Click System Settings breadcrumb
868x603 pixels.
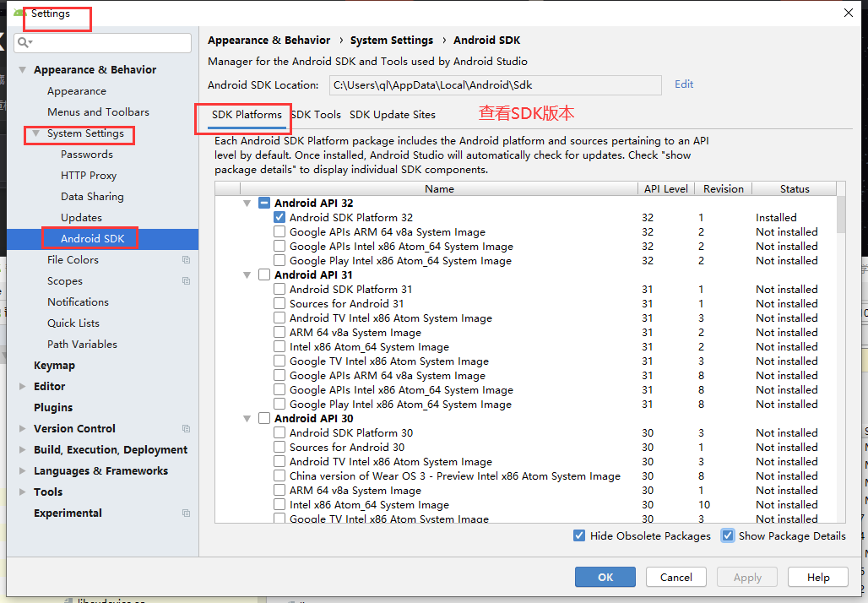[392, 41]
